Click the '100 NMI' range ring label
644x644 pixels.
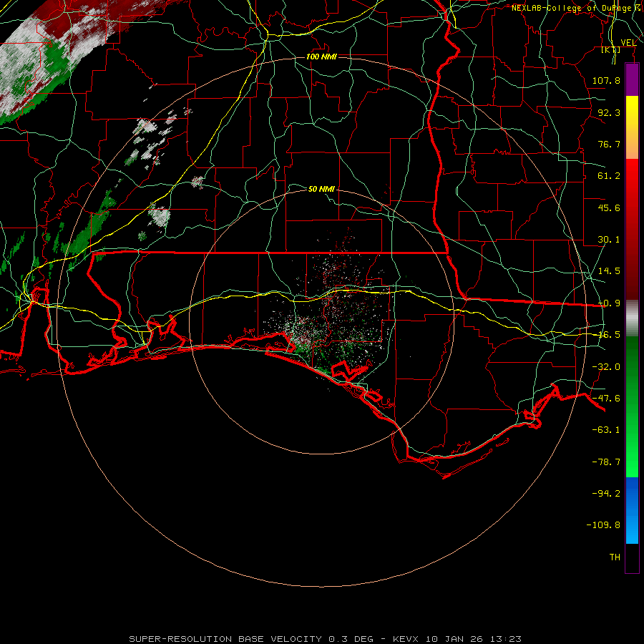[321, 57]
